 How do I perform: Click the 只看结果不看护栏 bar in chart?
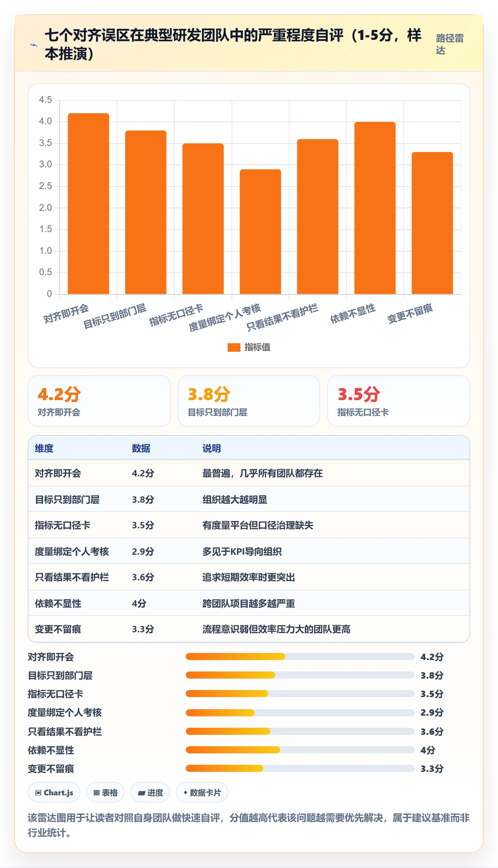click(x=318, y=216)
